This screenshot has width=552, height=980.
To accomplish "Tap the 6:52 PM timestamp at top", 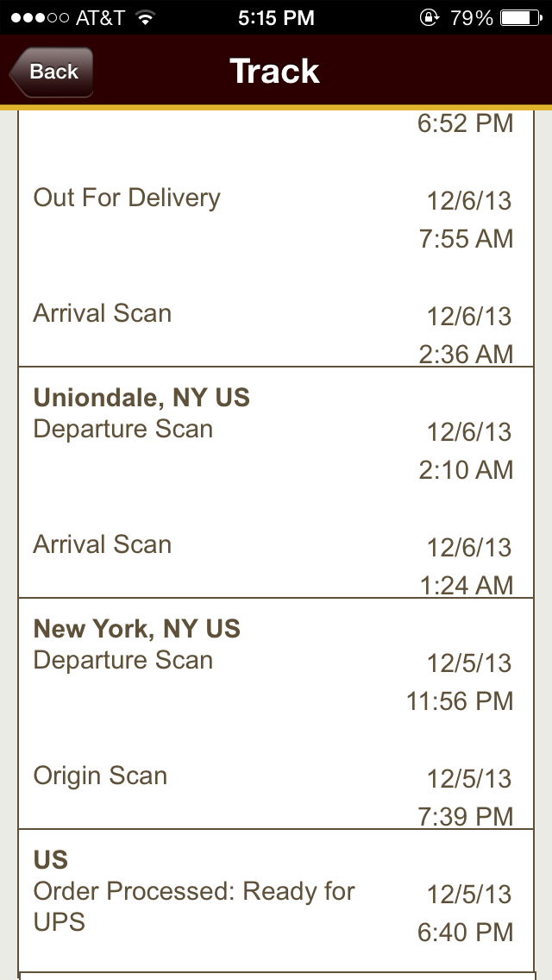I will click(x=465, y=123).
